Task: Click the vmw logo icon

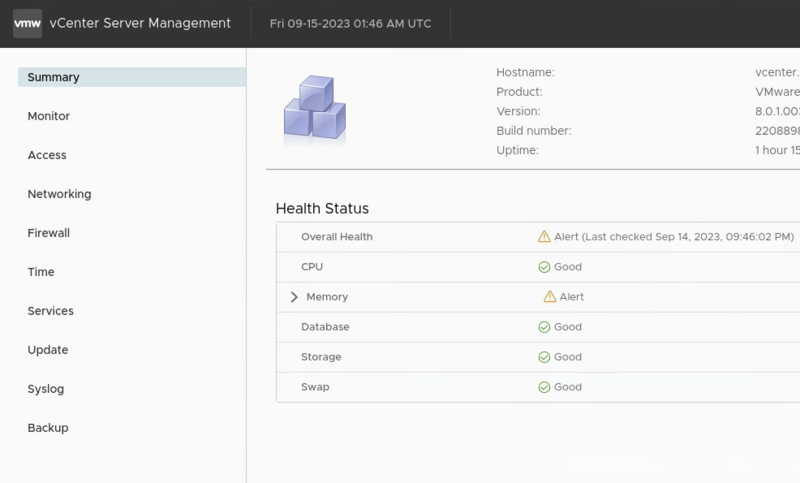Action: coord(28,23)
